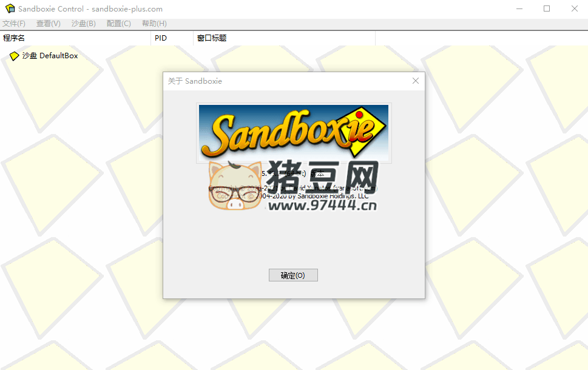
Task: Open the 帮助(H) menu
Action: click(154, 24)
